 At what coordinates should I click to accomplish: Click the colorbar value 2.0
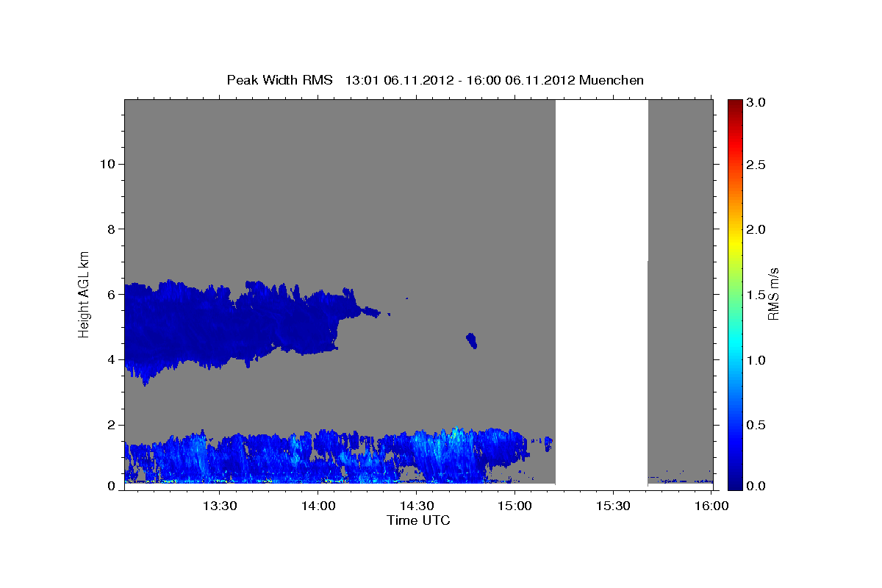[756, 229]
